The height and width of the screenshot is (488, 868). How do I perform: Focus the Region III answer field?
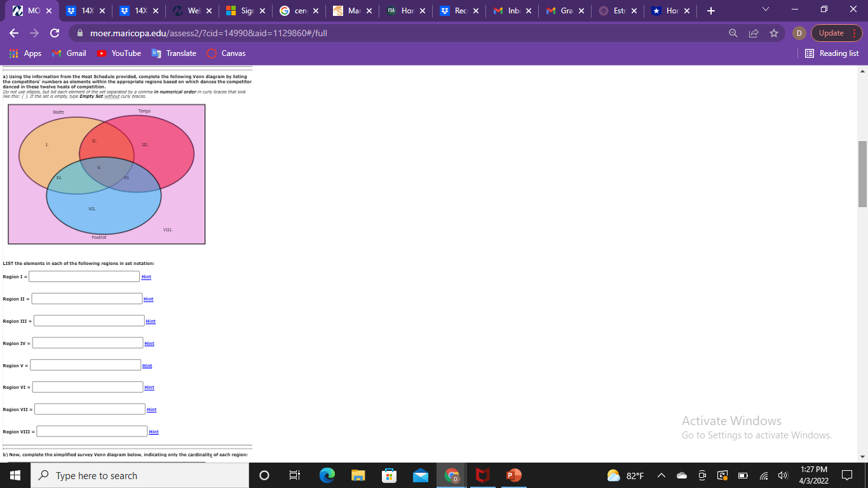89,321
